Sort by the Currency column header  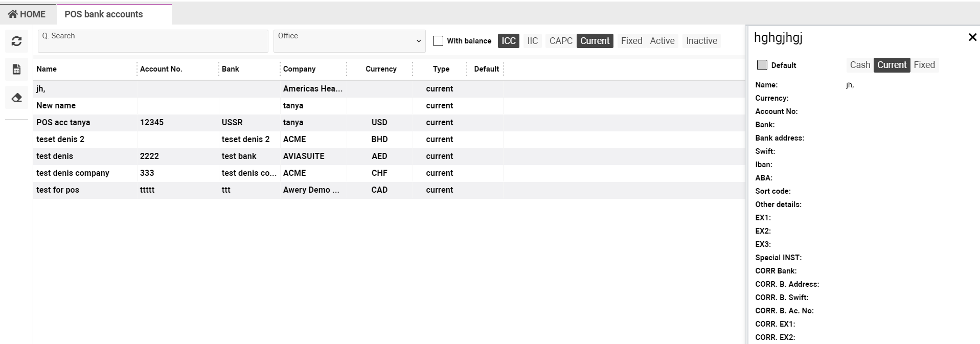tap(380, 69)
